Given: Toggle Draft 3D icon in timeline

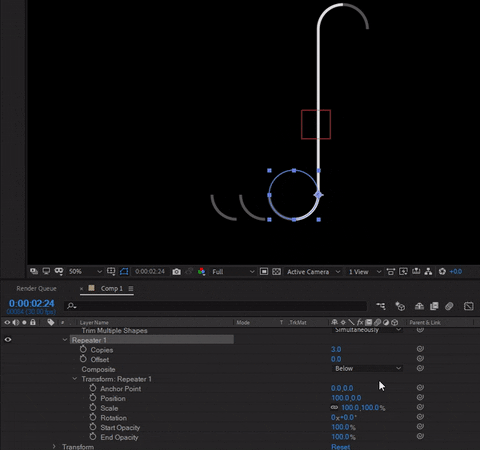Looking at the screenshot, I should point(400,306).
